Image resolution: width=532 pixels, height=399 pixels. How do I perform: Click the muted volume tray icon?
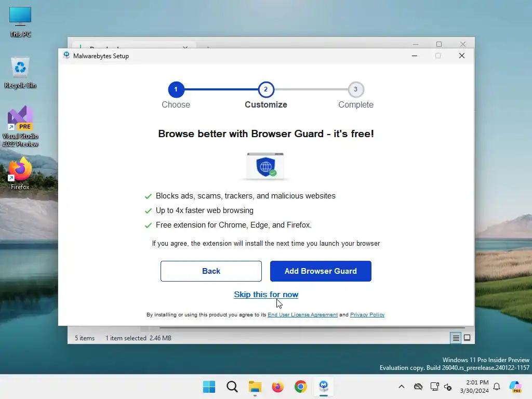(x=448, y=387)
